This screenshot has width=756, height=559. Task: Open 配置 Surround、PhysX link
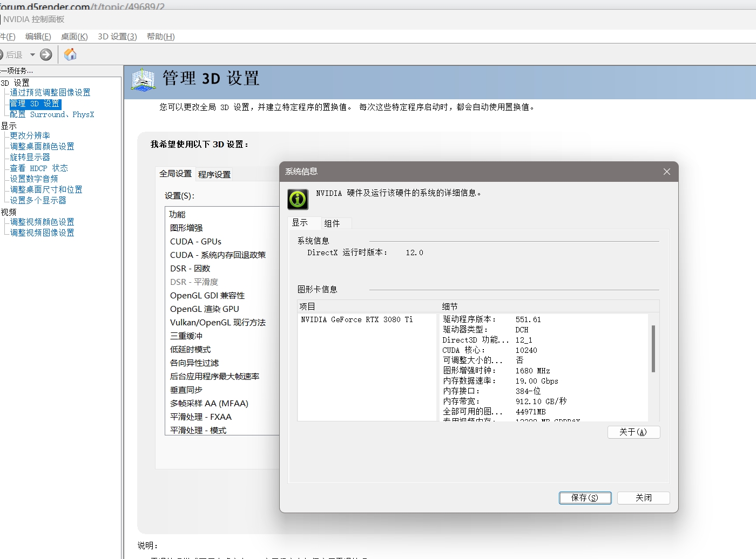click(52, 114)
